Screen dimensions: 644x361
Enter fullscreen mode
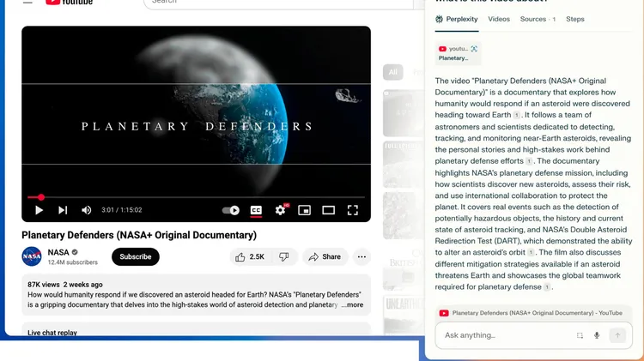coord(352,210)
